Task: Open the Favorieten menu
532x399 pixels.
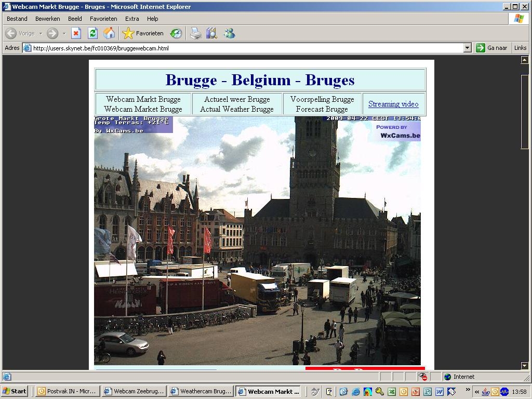Action: point(103,19)
